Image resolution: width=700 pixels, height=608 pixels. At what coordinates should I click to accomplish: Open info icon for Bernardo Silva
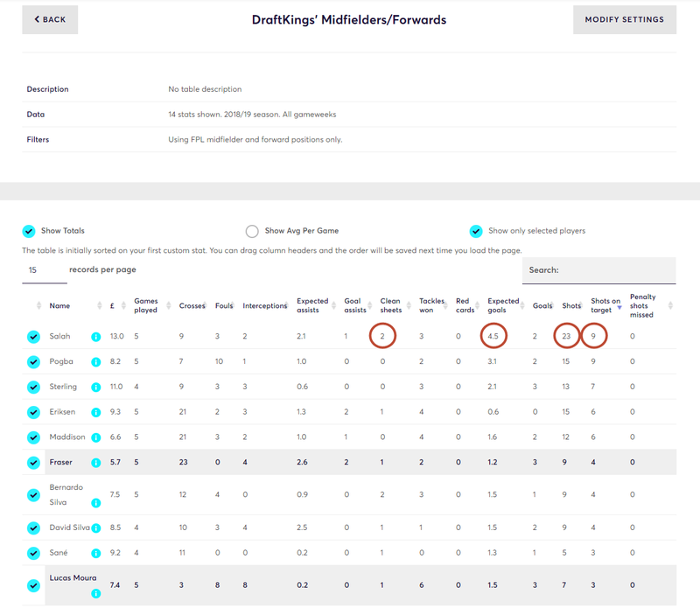pyautogui.click(x=96, y=503)
